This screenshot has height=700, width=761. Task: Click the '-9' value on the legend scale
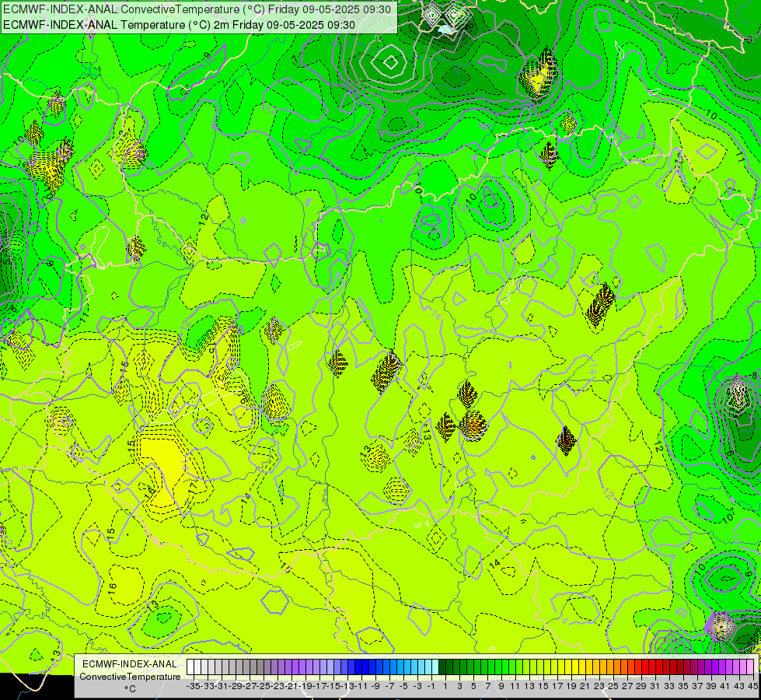click(375, 686)
